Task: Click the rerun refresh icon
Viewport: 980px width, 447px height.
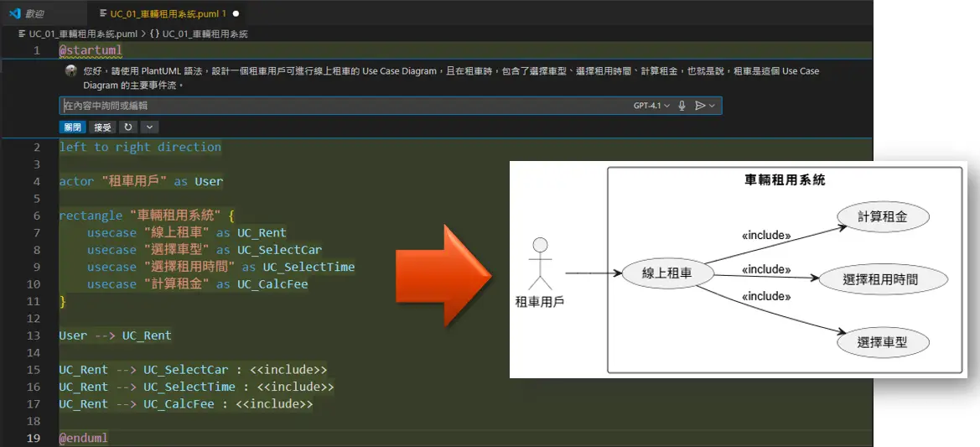Action: click(128, 127)
